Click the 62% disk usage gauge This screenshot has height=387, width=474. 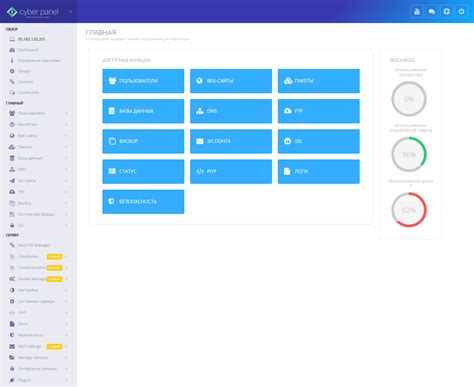tap(409, 210)
